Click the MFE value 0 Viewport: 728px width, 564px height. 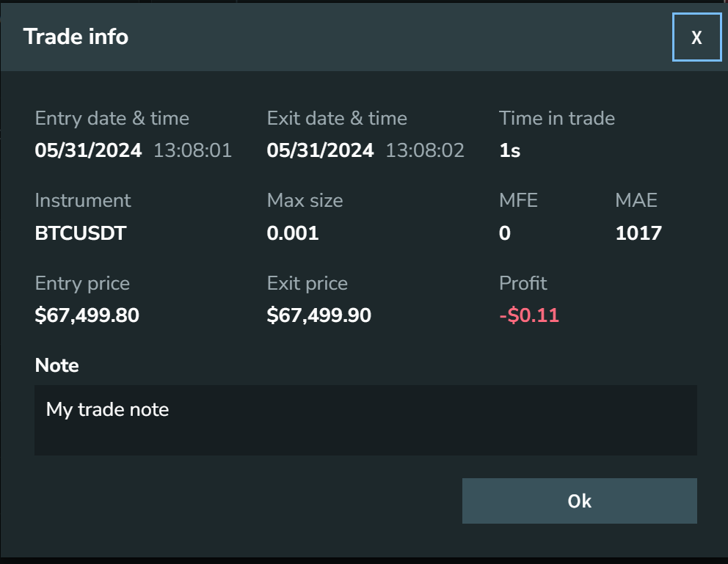(x=504, y=232)
